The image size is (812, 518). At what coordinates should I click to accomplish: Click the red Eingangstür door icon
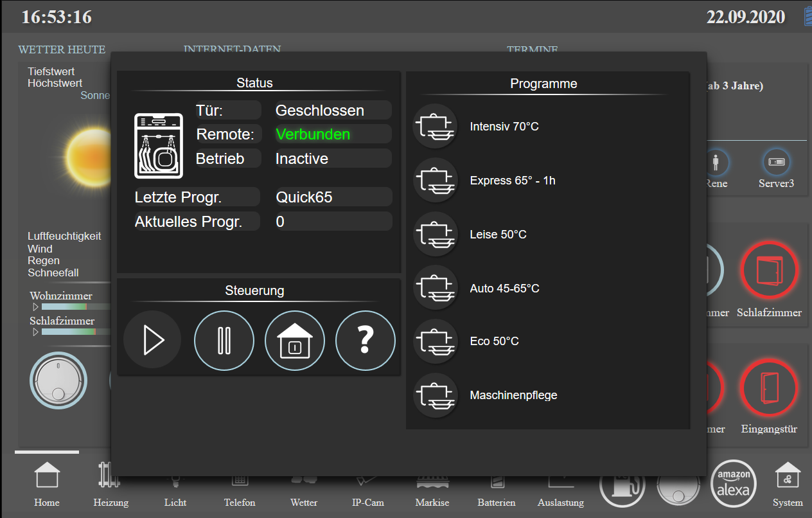point(769,388)
